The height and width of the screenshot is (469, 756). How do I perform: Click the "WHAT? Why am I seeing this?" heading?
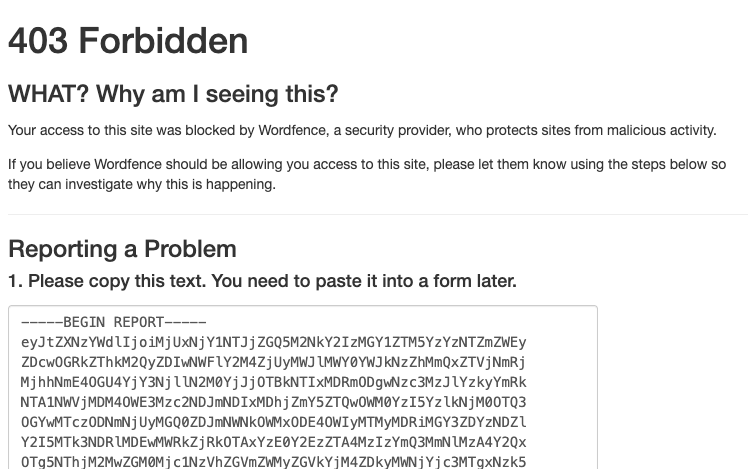tap(173, 94)
